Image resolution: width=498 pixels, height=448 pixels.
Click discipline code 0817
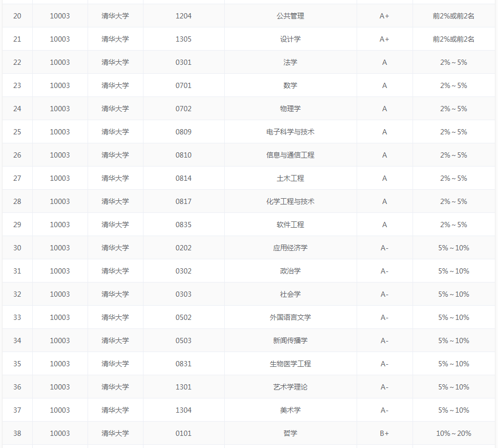coord(184,201)
